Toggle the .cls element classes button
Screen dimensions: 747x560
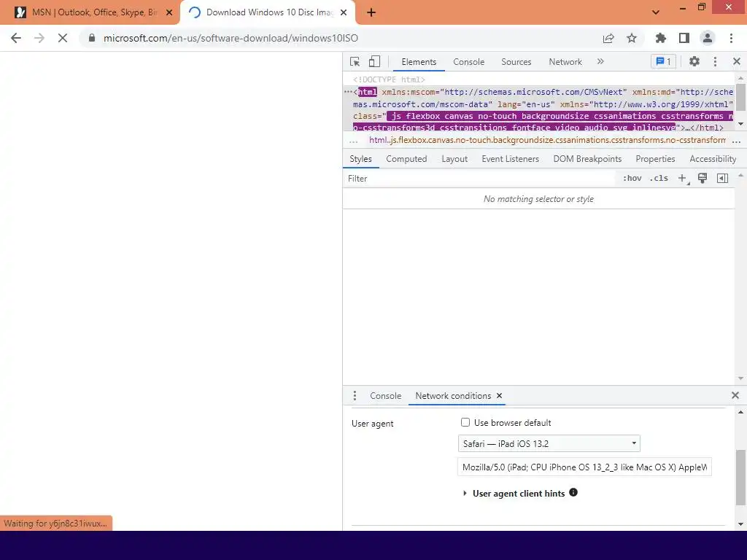[659, 178]
